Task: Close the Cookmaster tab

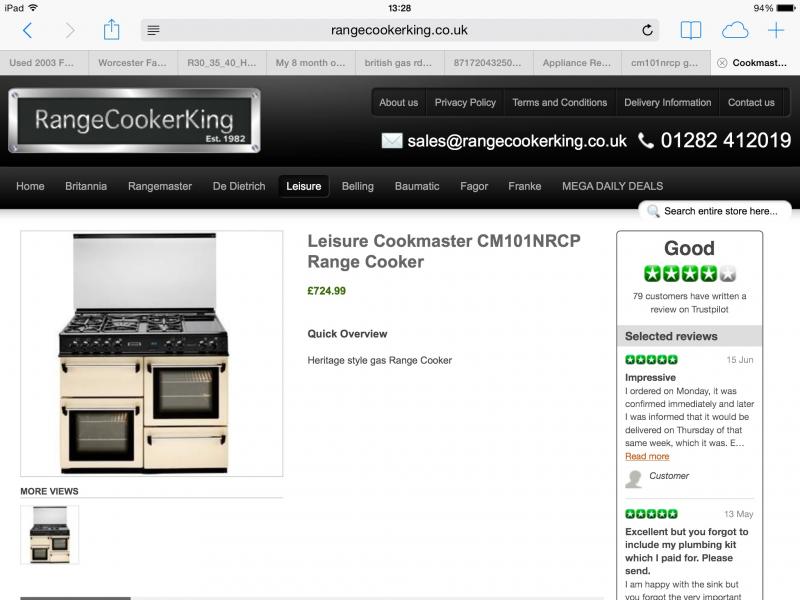Action: click(722, 63)
